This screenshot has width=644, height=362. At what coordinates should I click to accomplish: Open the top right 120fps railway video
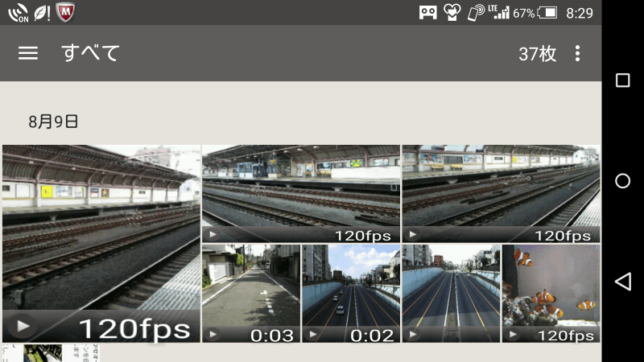(501, 193)
